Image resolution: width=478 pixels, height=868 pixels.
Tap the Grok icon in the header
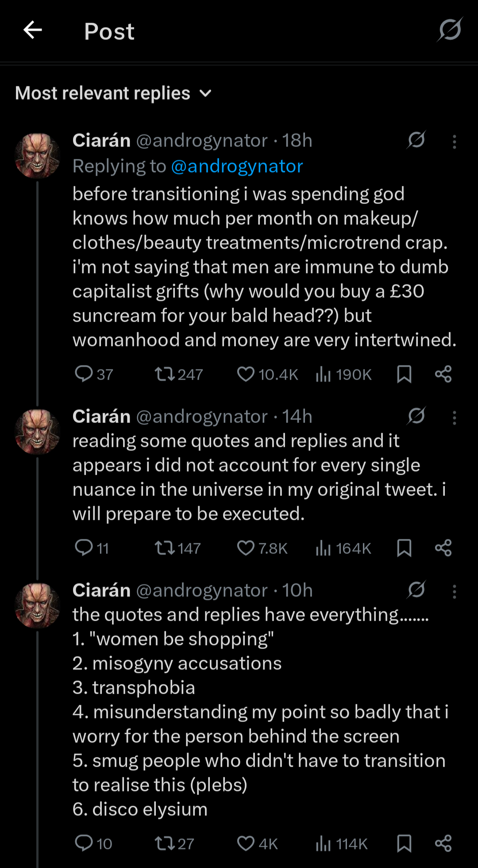pyautogui.click(x=450, y=30)
